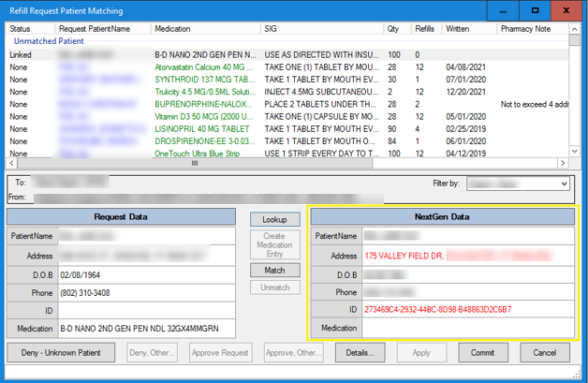This screenshot has width=588, height=383.
Task: Click the empty Request Data ID field
Action: point(147,311)
